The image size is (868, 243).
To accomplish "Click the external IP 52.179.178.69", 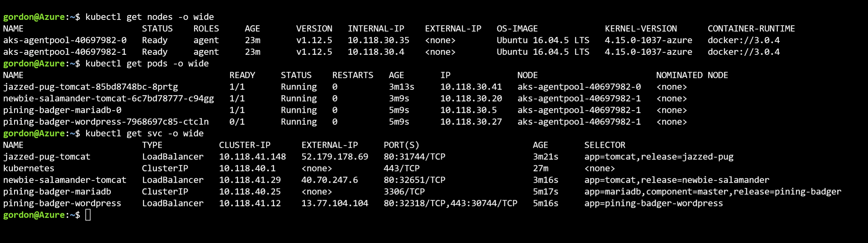I will point(335,157).
